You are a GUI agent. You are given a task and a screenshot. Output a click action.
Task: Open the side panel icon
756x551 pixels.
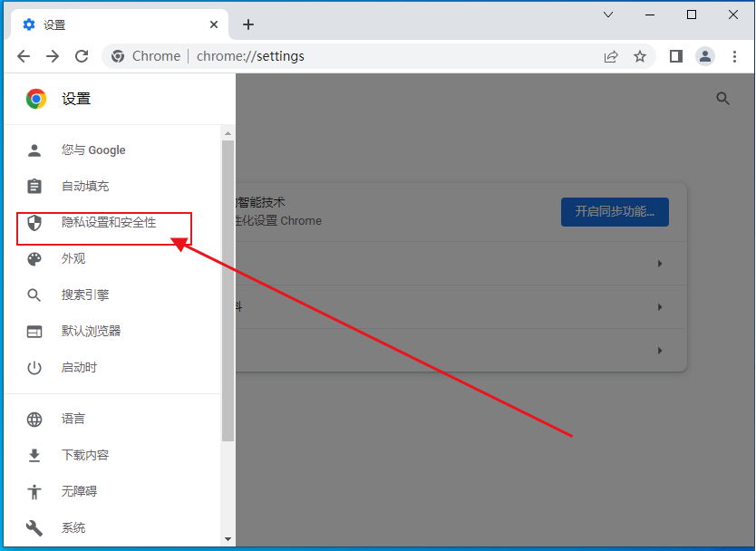tap(676, 56)
